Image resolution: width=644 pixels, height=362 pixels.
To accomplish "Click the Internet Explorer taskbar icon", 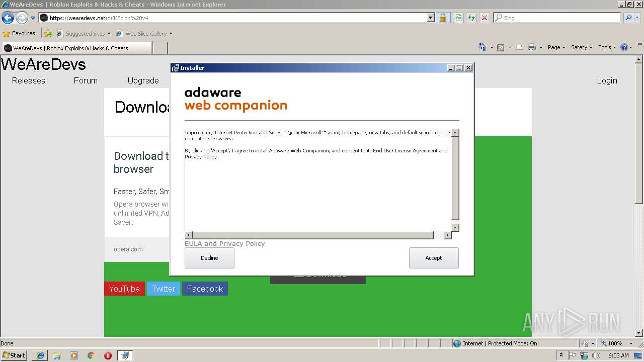I will coord(40,355).
